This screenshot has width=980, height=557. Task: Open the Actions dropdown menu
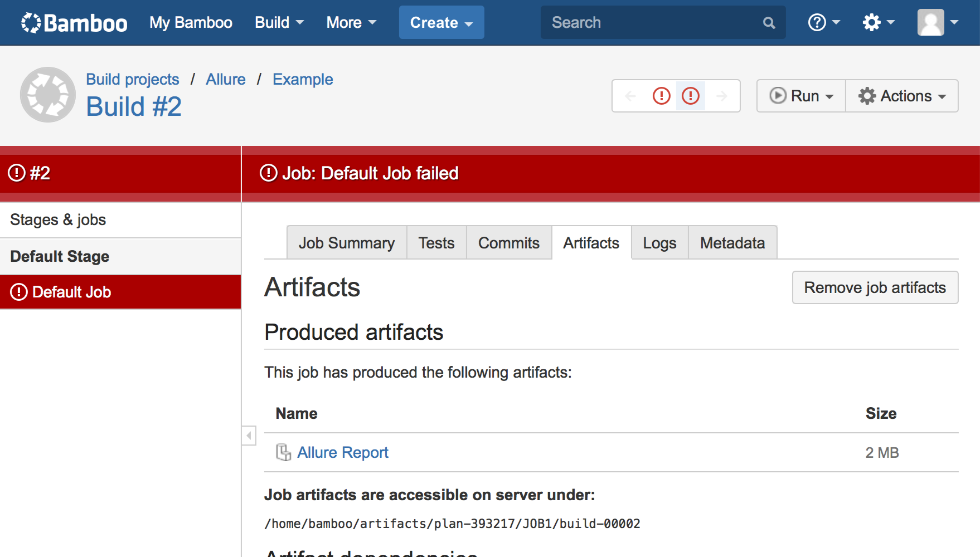(902, 96)
